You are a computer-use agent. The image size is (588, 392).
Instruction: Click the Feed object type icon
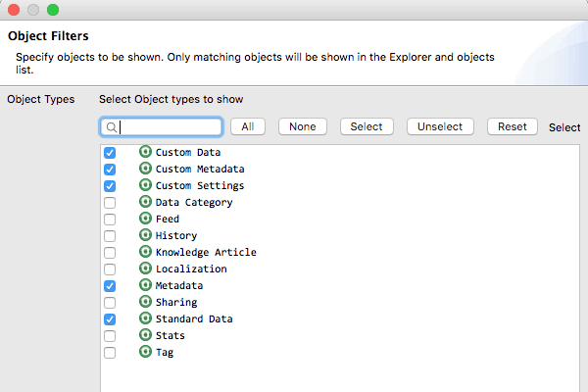146,219
